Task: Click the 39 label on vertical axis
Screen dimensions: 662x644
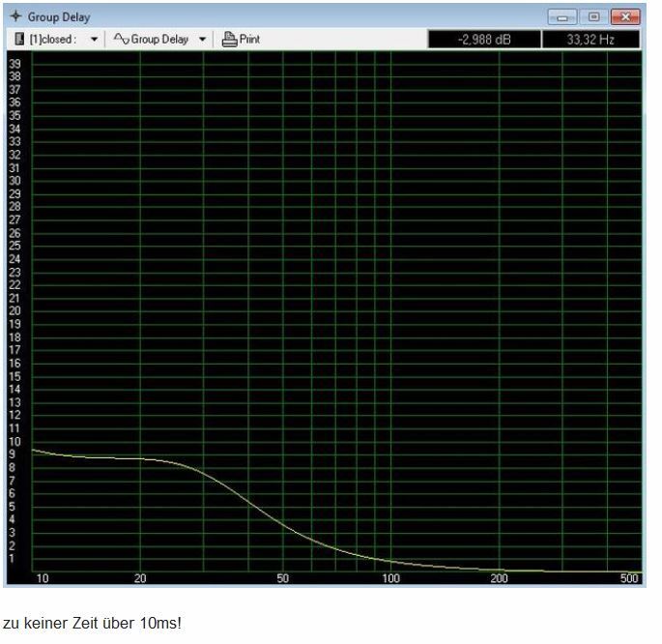Action: [x=14, y=63]
